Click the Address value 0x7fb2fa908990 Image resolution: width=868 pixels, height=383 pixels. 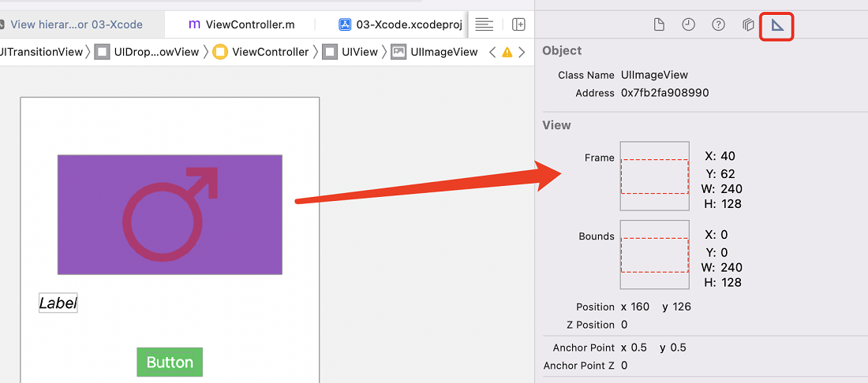point(665,93)
